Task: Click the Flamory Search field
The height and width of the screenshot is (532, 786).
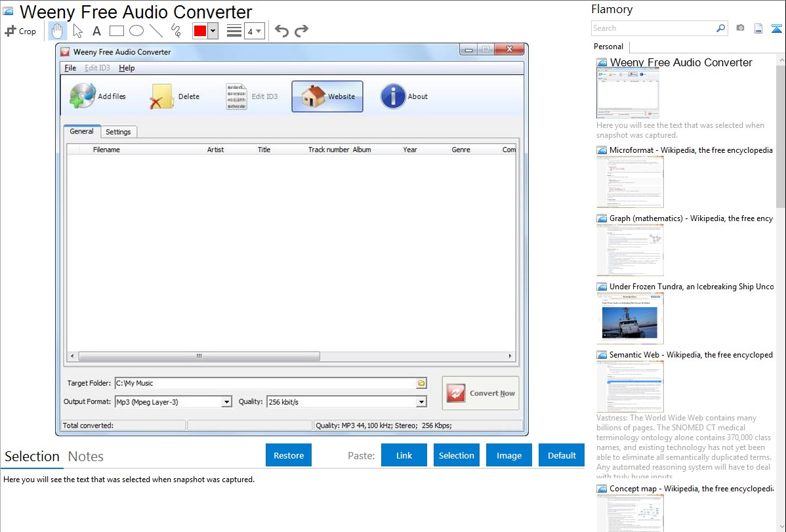Action: point(653,28)
